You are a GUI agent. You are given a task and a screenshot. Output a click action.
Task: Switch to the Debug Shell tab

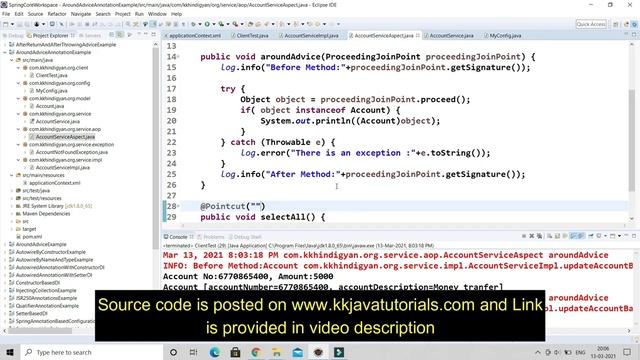tap(247, 237)
